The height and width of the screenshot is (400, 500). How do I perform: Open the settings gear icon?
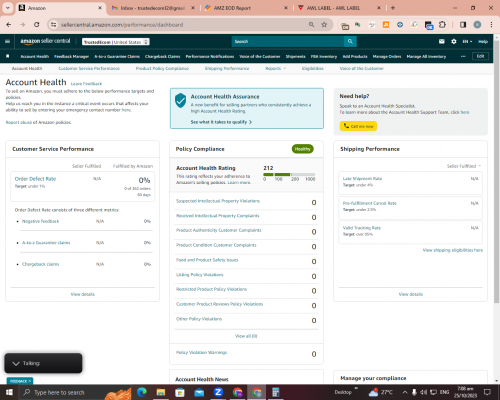tap(454, 41)
